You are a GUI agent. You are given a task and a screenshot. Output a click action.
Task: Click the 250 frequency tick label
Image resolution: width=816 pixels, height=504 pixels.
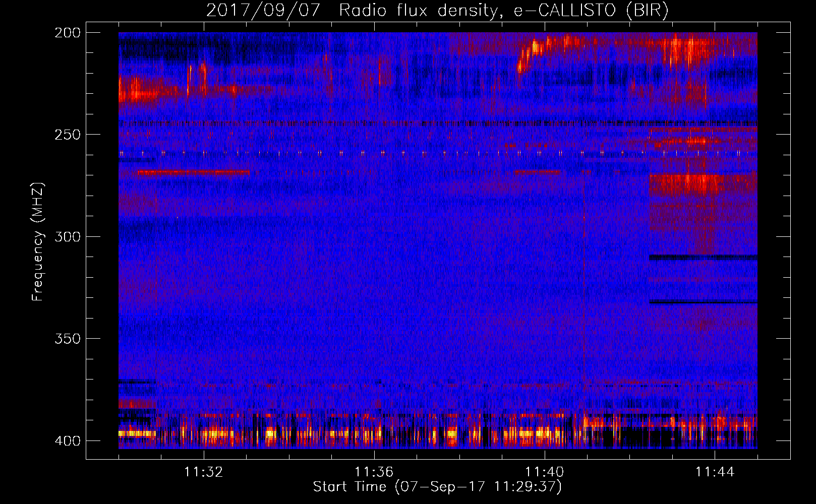(68, 135)
